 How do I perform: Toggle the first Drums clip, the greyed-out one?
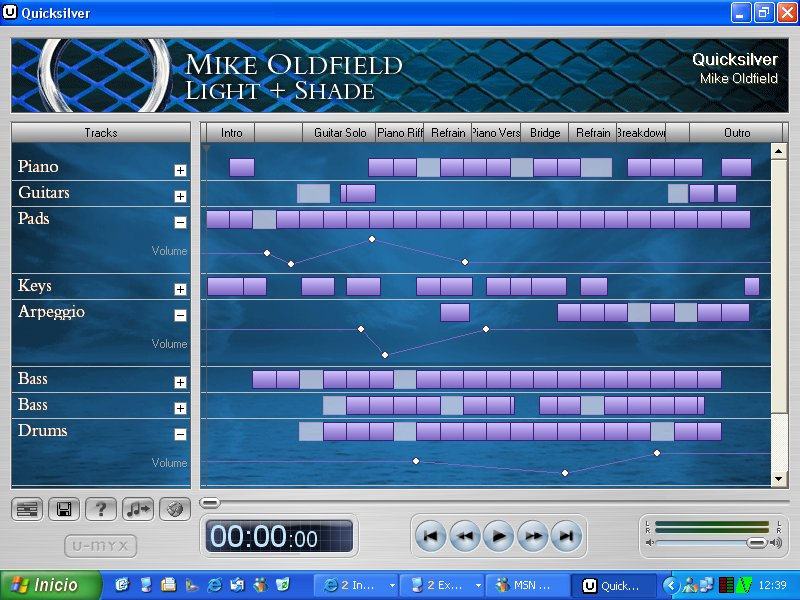(x=311, y=431)
